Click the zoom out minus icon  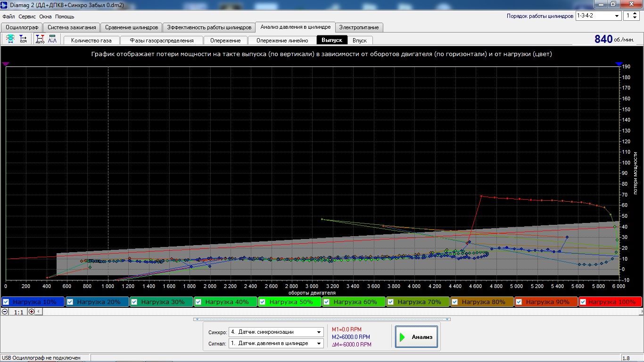click(5, 312)
